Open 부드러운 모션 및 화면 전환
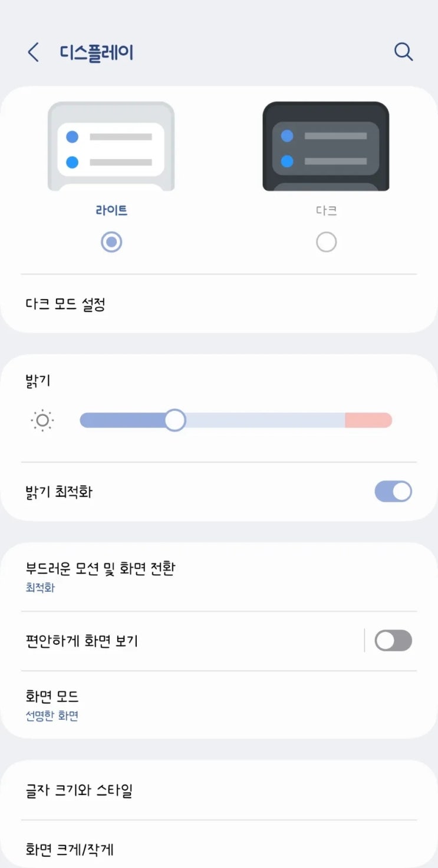Image resolution: width=438 pixels, height=868 pixels. coord(100,569)
